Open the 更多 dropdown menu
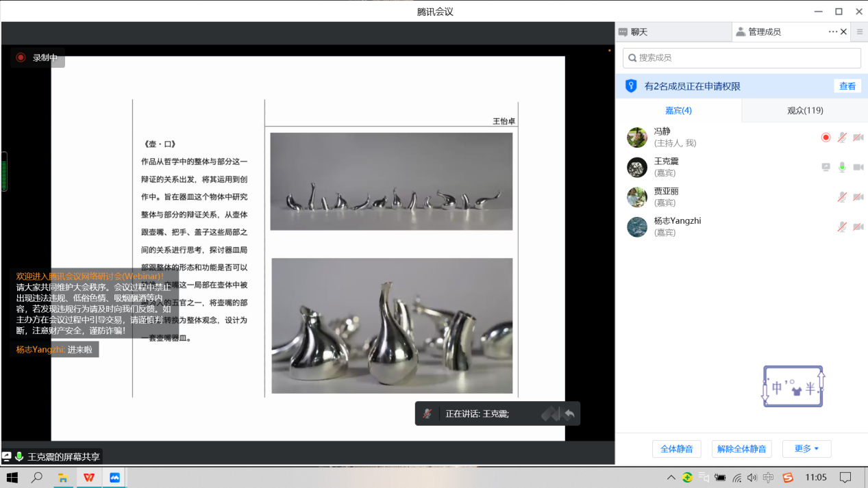868x488 pixels. tap(806, 449)
